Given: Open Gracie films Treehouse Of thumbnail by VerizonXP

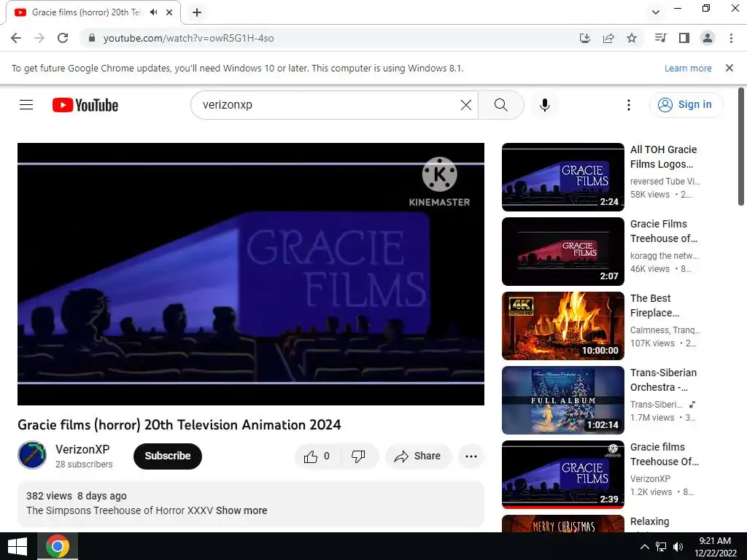Looking at the screenshot, I should 562,474.
